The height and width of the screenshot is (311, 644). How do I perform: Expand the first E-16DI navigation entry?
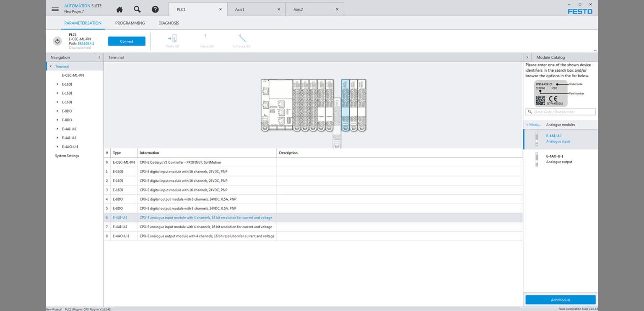[x=57, y=84]
